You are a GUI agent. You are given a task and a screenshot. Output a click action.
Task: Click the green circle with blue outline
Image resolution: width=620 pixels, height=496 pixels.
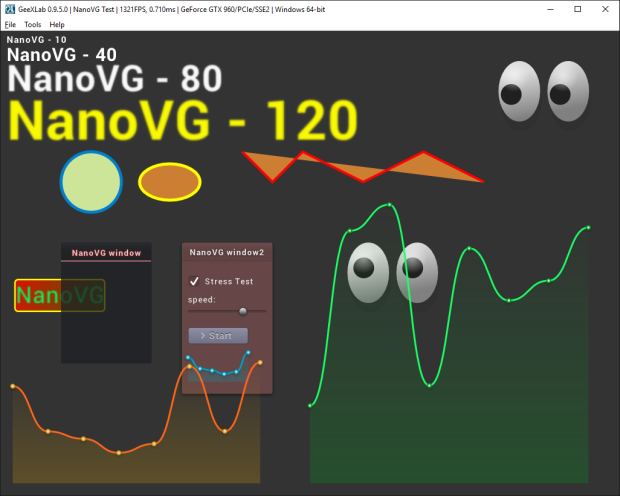[91, 182]
